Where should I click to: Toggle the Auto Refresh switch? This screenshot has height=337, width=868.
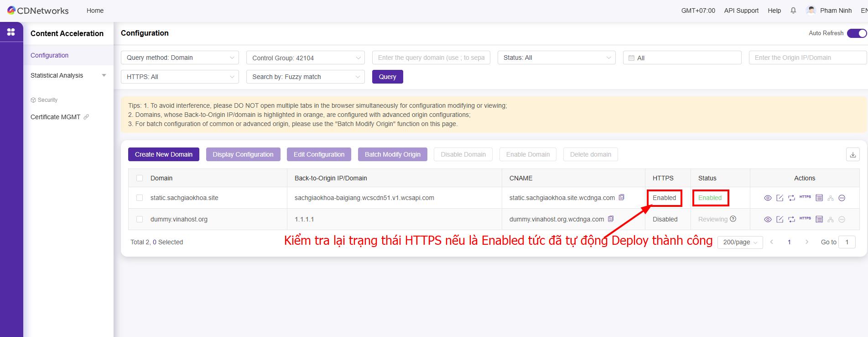coord(856,33)
